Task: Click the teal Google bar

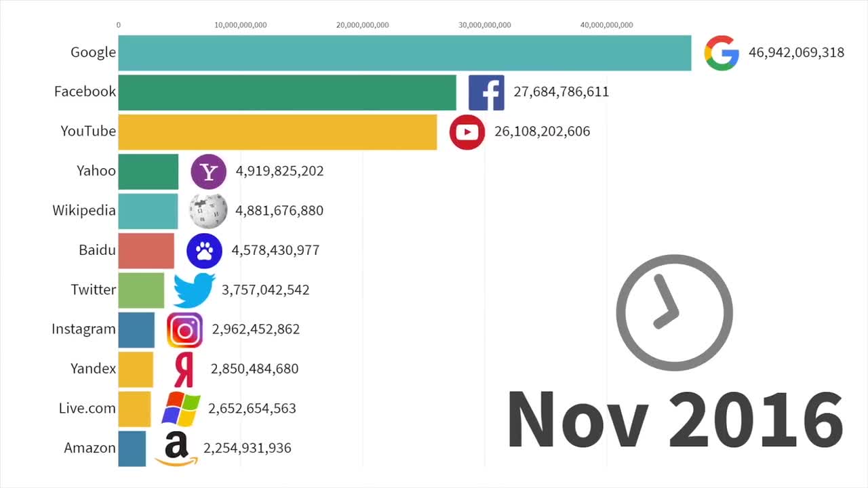Action: click(404, 53)
